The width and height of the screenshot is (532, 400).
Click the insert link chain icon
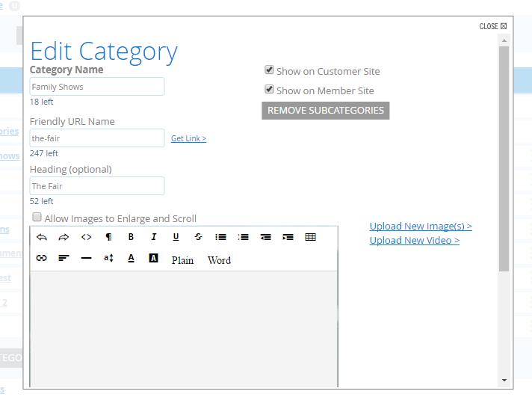[41, 258]
